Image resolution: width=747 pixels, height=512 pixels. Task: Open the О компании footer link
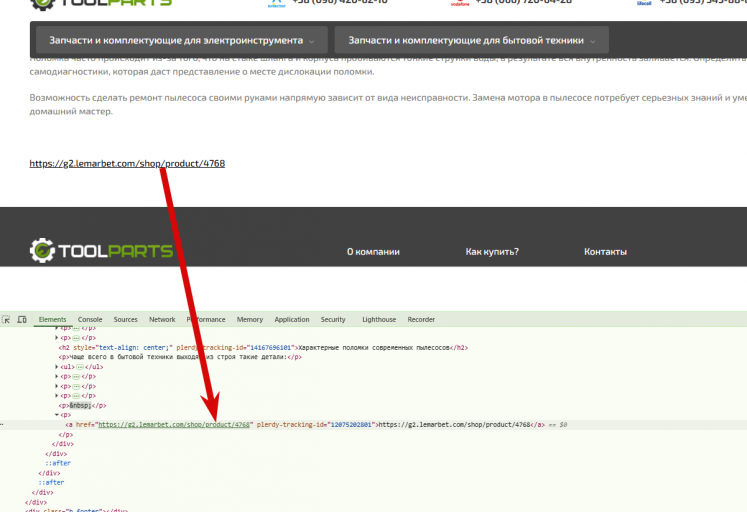coord(373,251)
